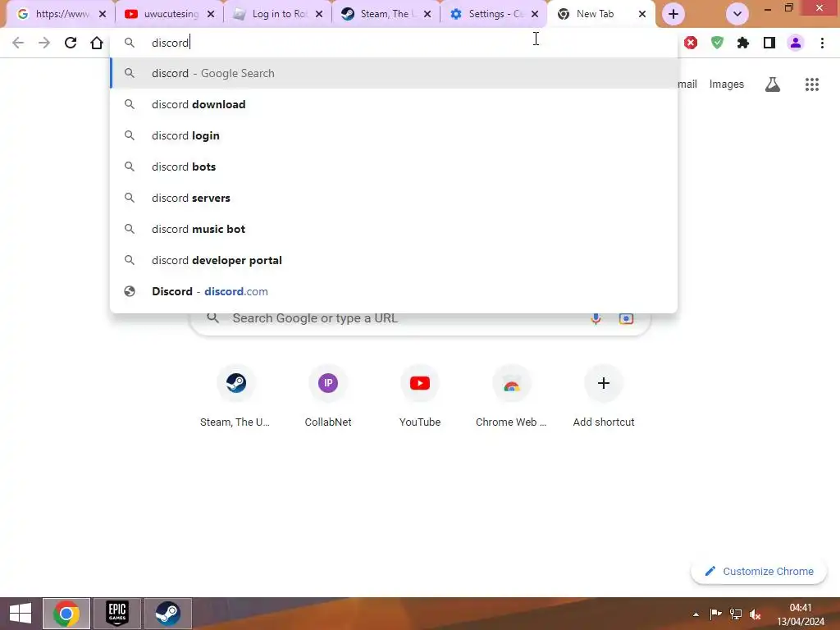Image resolution: width=840 pixels, height=630 pixels.
Task: Click the red X extension icon
Action: pos(691,43)
